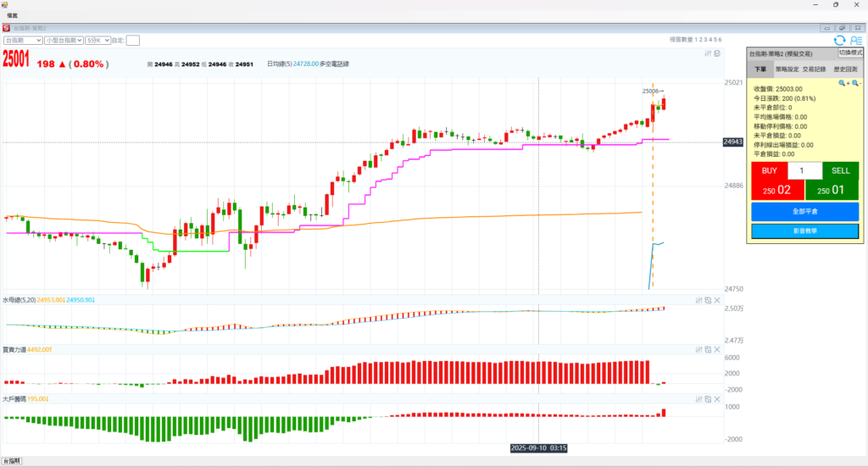Open the 5分K timeframe dropdown
868x467 pixels.
point(98,41)
